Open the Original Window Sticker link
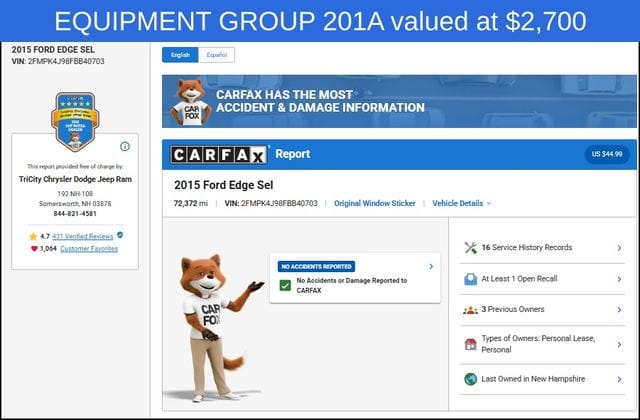The height and width of the screenshot is (420, 640). click(375, 203)
